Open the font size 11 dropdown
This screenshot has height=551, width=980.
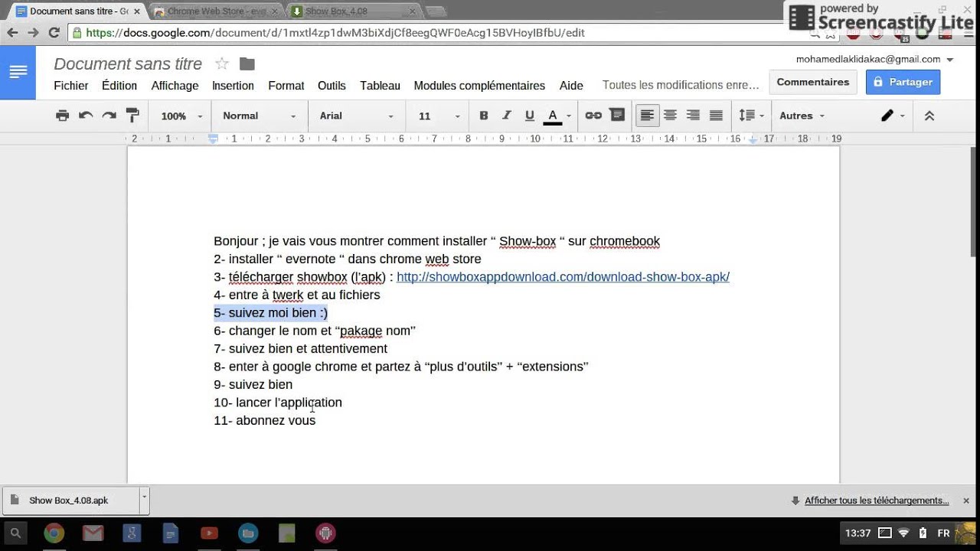439,116
